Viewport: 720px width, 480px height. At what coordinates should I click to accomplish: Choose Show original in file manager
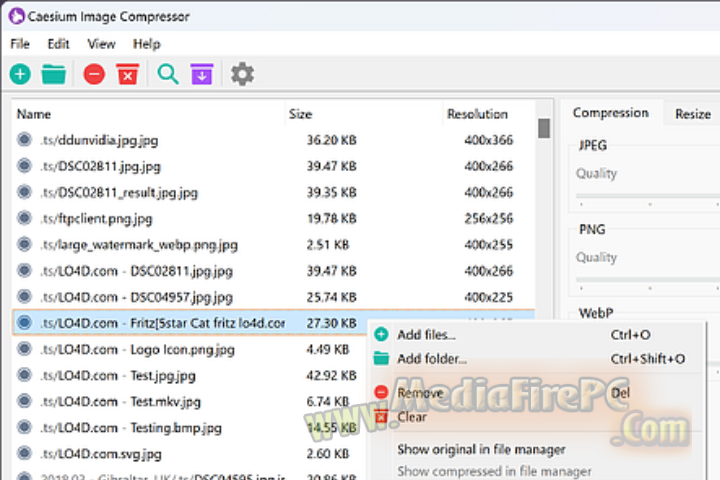click(x=537, y=449)
